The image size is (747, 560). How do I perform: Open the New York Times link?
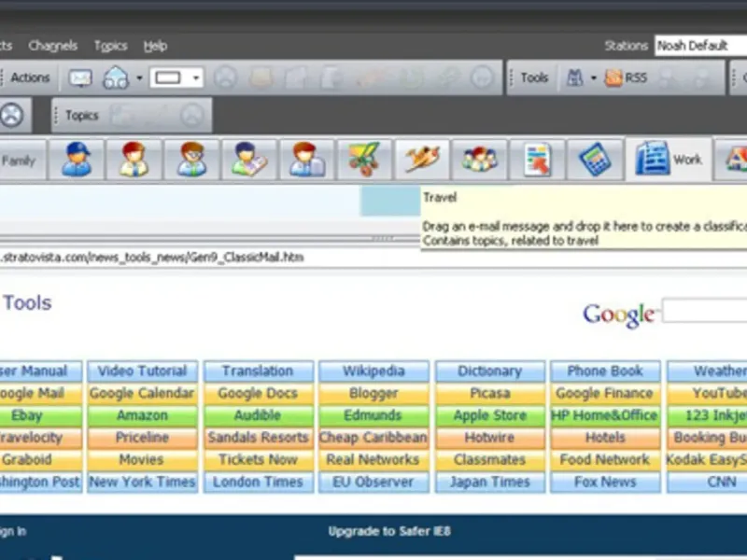coord(142,482)
